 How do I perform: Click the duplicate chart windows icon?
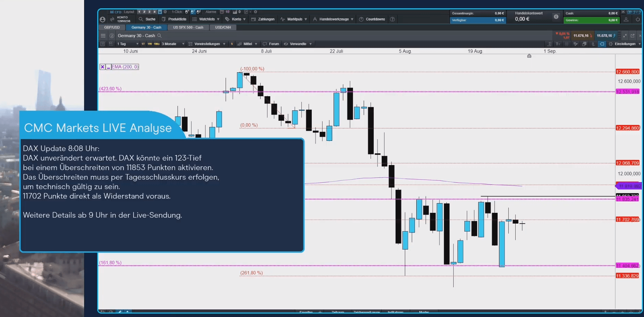click(x=584, y=44)
